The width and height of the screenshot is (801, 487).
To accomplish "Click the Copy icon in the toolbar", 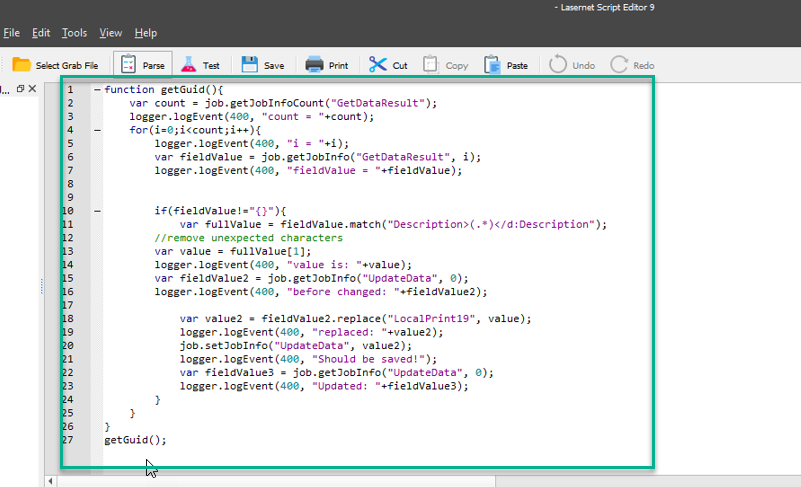I will click(x=431, y=65).
